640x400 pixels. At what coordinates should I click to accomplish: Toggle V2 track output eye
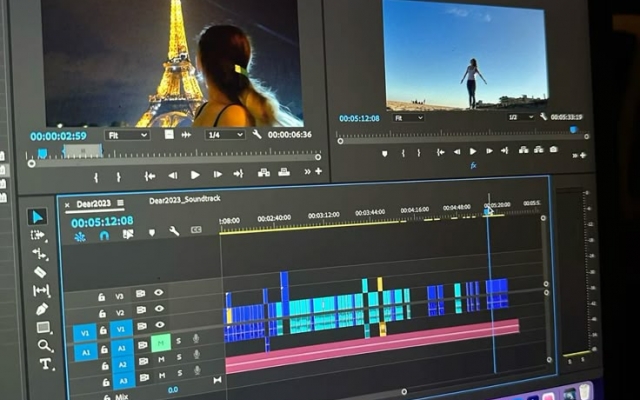click(x=159, y=308)
